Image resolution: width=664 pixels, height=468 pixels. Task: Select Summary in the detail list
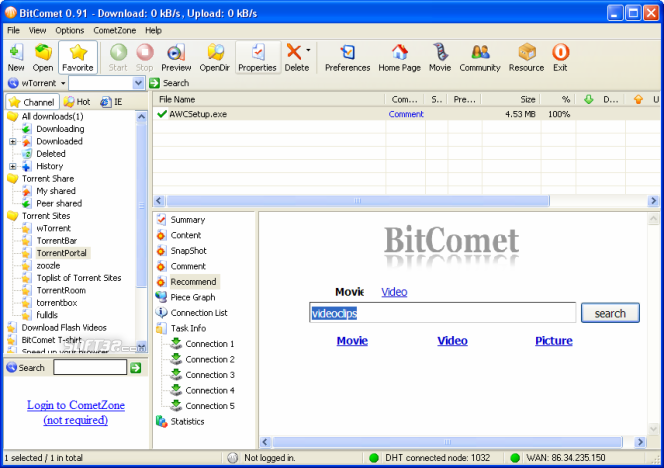[188, 220]
